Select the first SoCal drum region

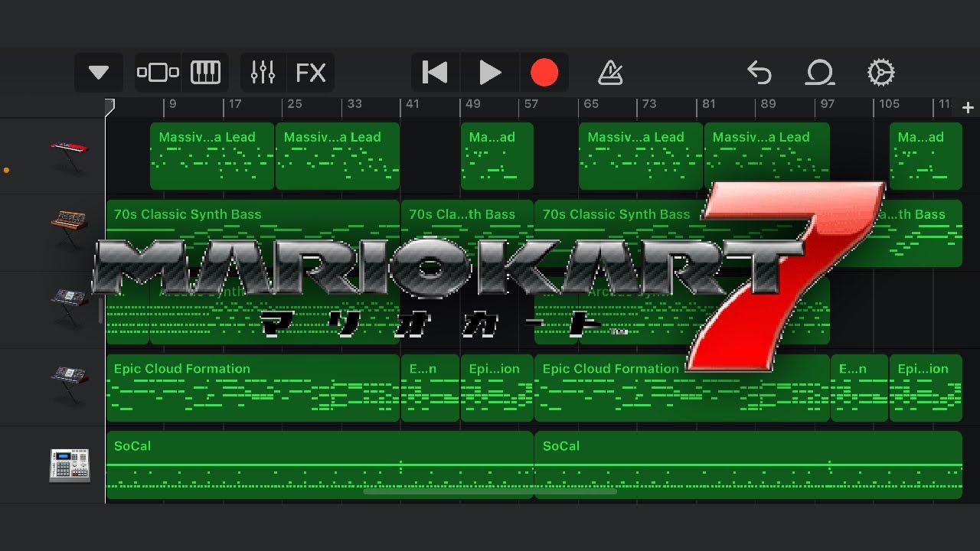click(319, 465)
